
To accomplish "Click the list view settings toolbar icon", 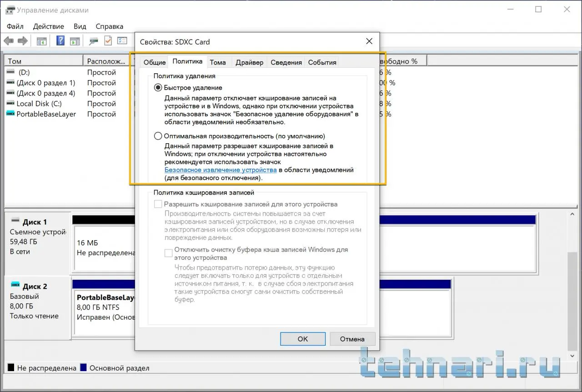I will tap(122, 41).
